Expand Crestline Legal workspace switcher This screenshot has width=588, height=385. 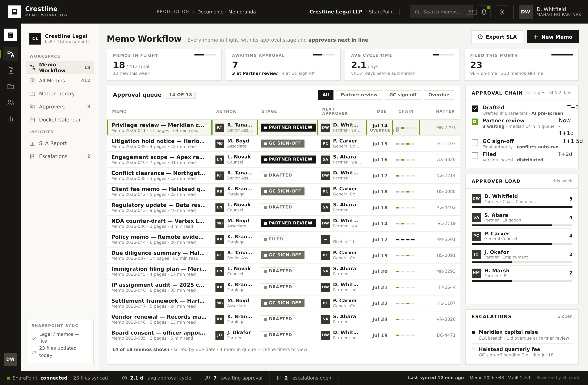(x=60, y=38)
